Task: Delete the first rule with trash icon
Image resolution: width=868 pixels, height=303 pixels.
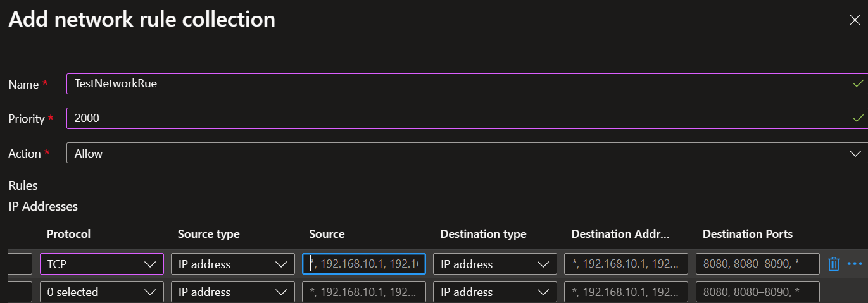Action: [x=834, y=264]
